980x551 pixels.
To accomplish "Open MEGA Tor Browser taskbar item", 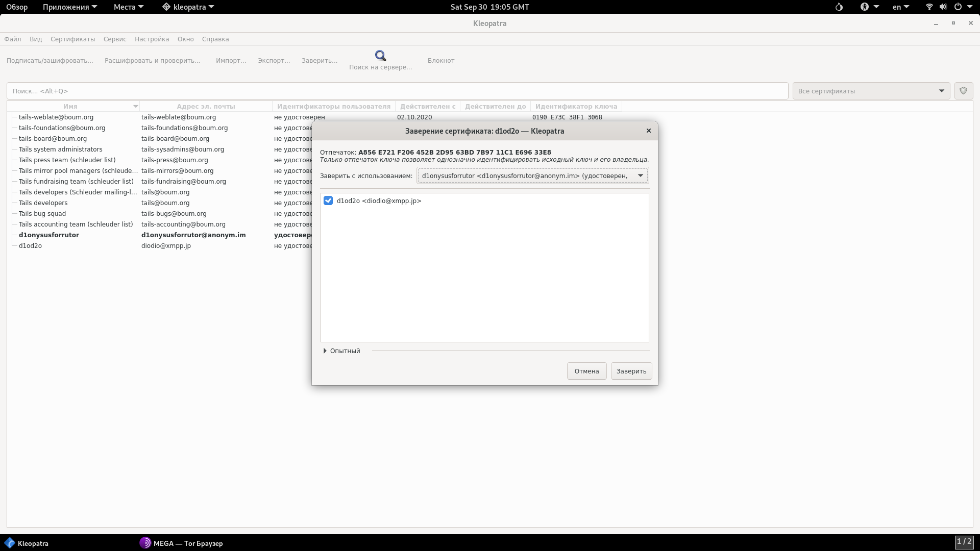I will tap(181, 543).
